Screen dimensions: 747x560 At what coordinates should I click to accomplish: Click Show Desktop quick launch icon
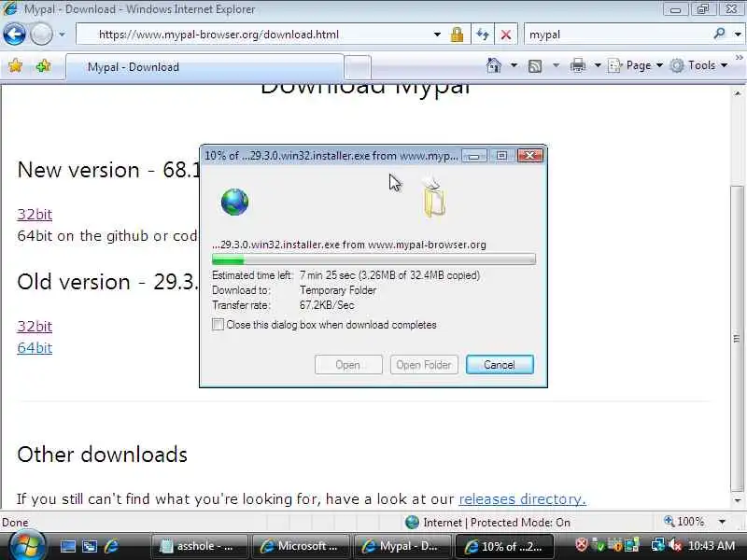(67, 546)
